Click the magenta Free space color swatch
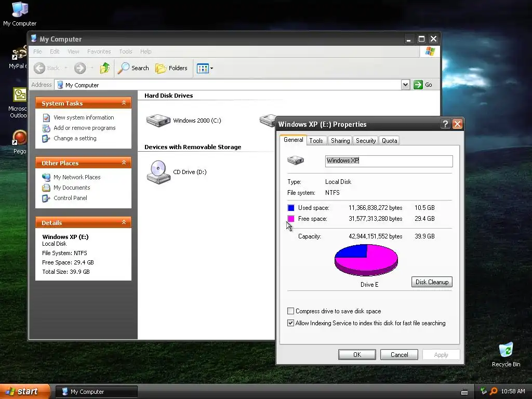This screenshot has width=532, height=399. pos(291,219)
